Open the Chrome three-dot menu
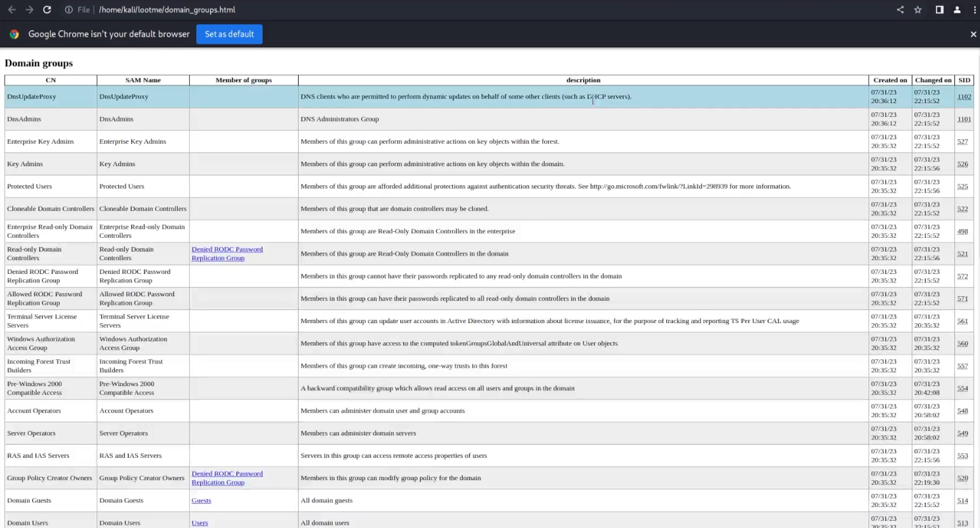The width and height of the screenshot is (980, 528). pos(972,10)
